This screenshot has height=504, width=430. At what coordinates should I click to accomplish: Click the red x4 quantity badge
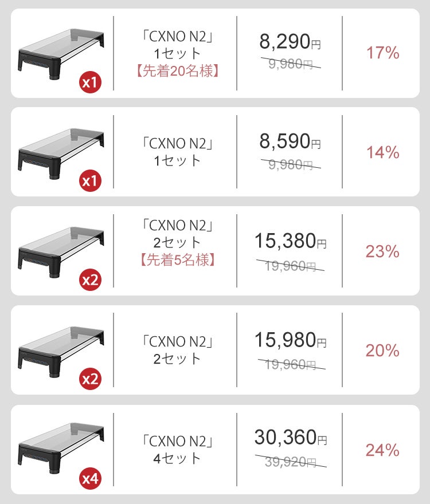(x=90, y=479)
